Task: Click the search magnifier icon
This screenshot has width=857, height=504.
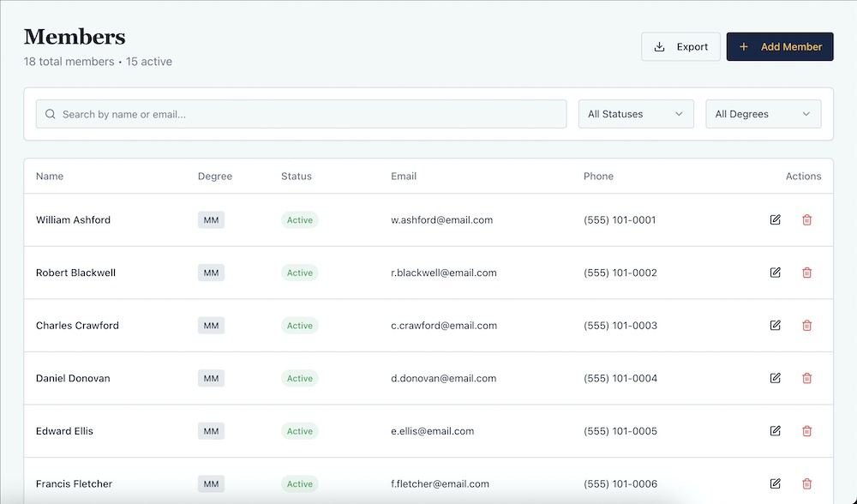Action: (50, 113)
